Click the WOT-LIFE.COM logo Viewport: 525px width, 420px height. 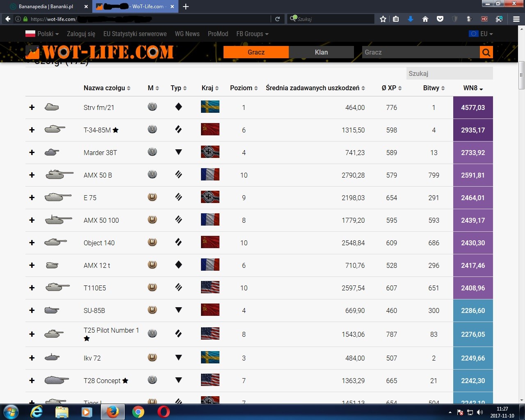pyautogui.click(x=100, y=52)
